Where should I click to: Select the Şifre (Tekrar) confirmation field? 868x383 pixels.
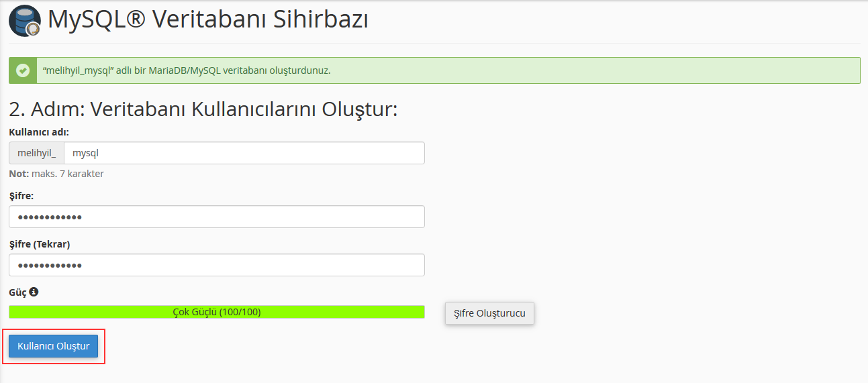(217, 265)
